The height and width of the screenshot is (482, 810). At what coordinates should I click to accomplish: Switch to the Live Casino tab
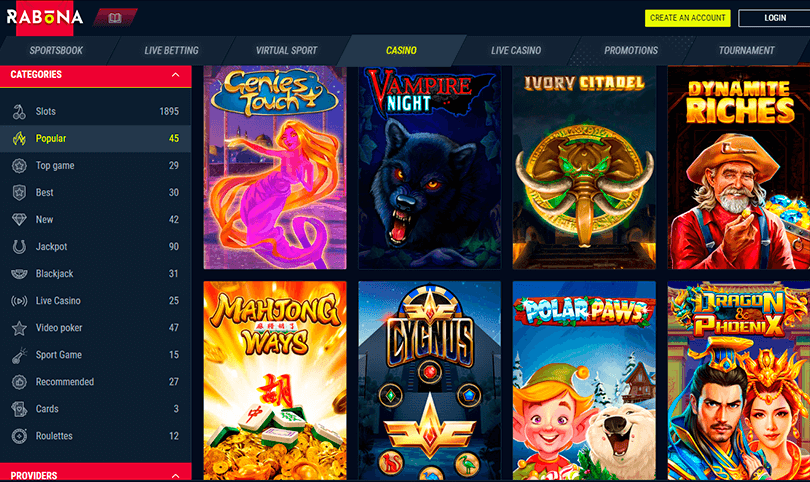click(516, 50)
